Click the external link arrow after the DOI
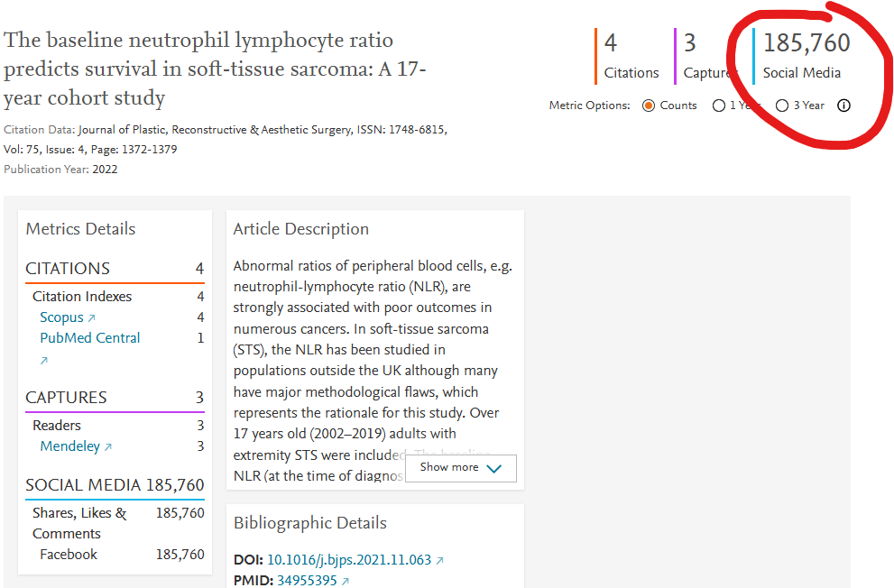The width and height of the screenshot is (894, 588). (440, 559)
